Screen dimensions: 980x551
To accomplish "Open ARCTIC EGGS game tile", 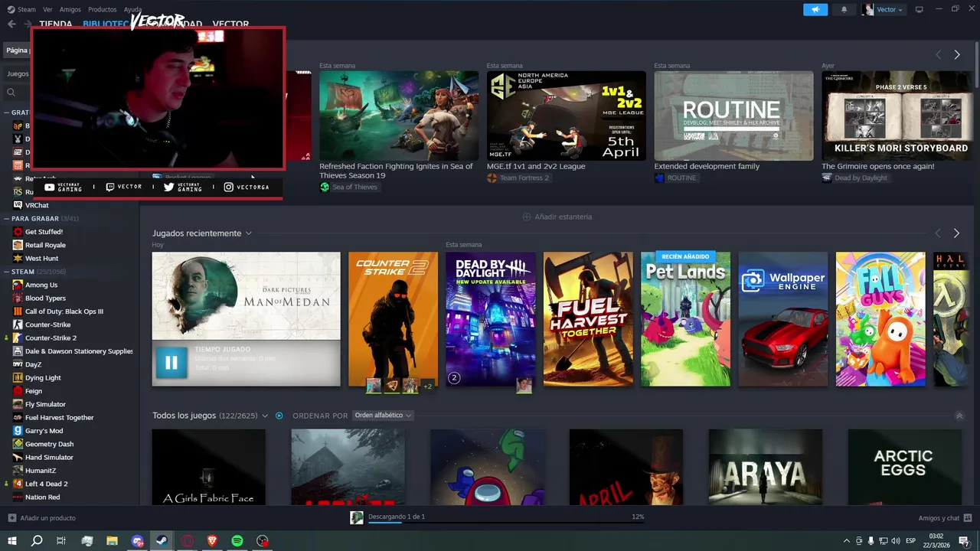I will click(904, 466).
